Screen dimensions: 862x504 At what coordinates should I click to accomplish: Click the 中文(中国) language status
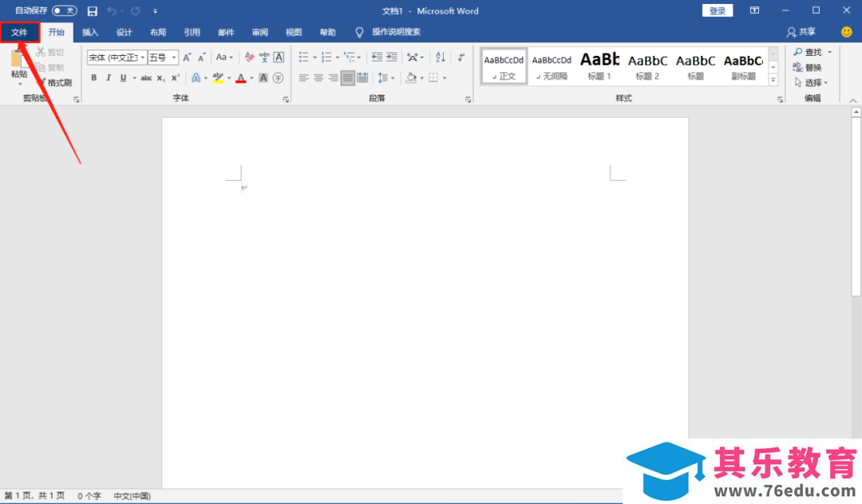tap(132, 496)
